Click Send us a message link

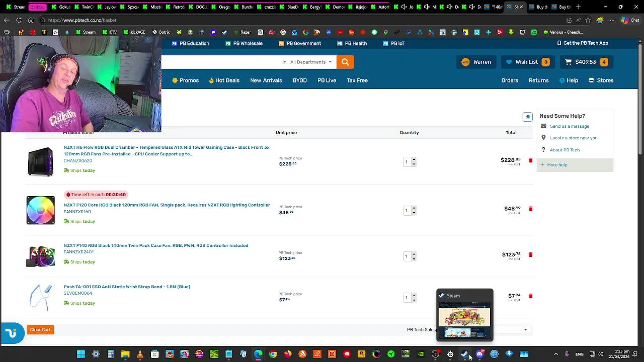point(570,126)
